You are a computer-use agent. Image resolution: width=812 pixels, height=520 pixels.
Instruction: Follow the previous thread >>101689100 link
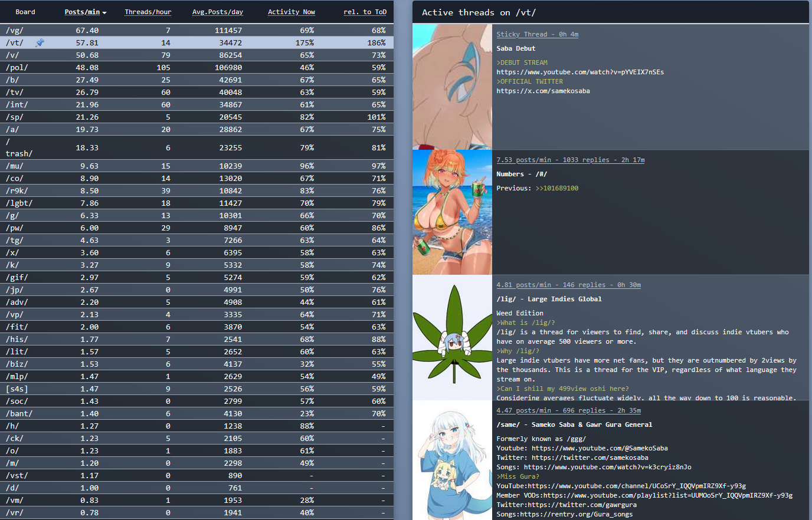click(556, 188)
